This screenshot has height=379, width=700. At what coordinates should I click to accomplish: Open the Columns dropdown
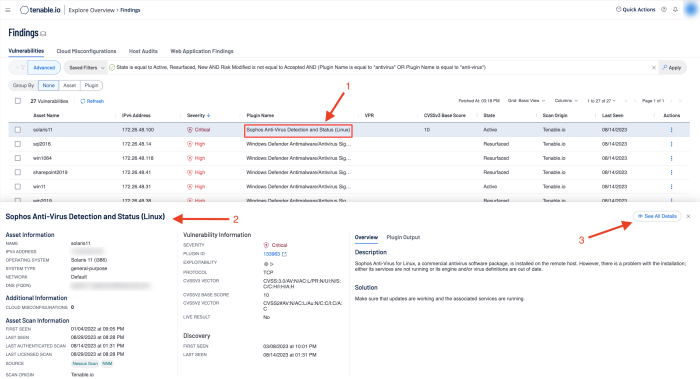[566, 101]
